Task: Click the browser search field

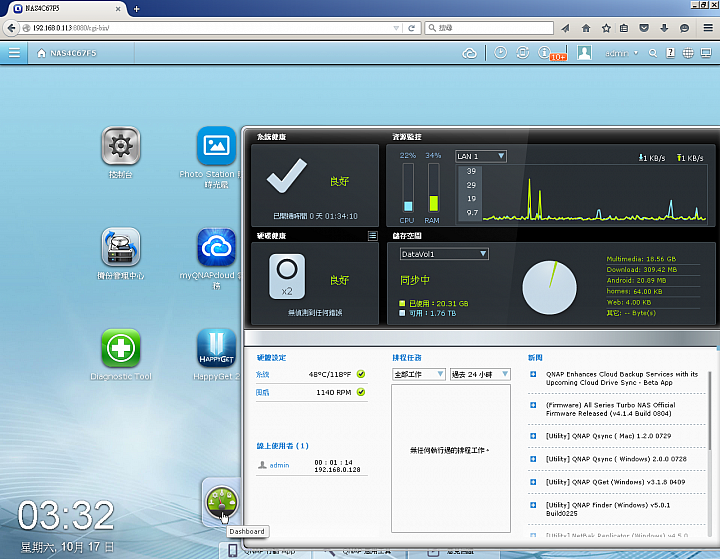Action: pos(489,28)
